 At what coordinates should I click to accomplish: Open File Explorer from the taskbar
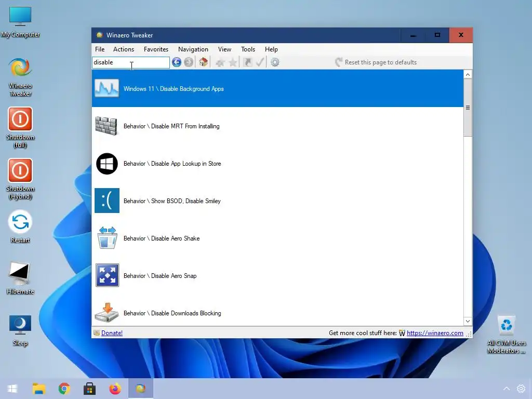pyautogui.click(x=38, y=389)
